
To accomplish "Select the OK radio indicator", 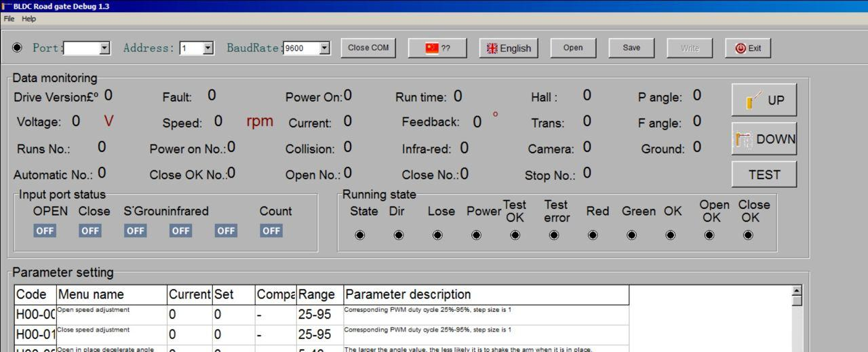I will (x=671, y=235).
